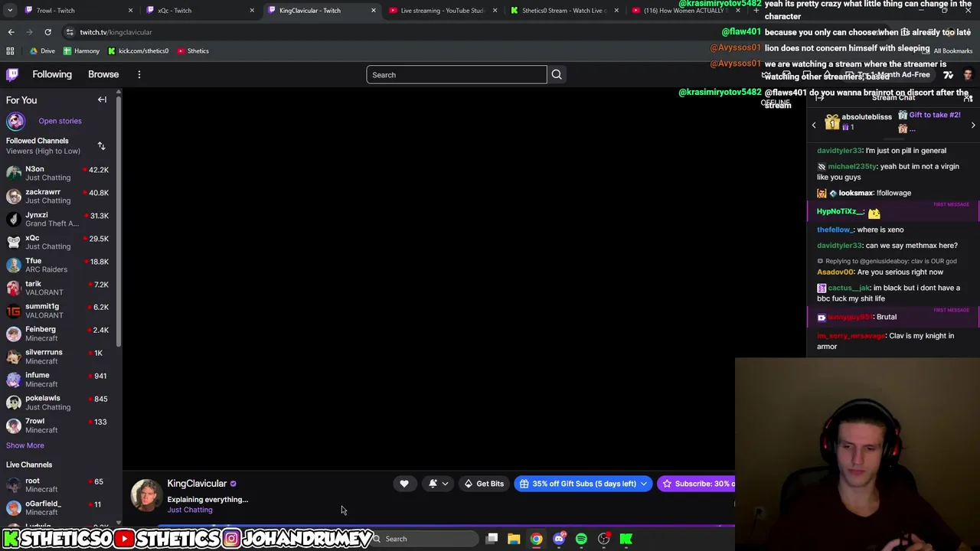
Task: Show next gift leaderboard entry
Action: point(973,125)
